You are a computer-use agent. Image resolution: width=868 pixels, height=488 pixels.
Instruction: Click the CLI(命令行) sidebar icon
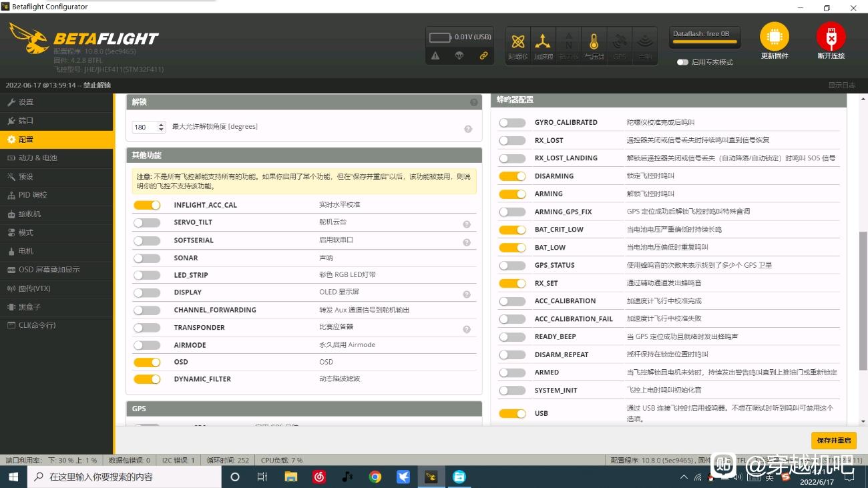click(11, 325)
